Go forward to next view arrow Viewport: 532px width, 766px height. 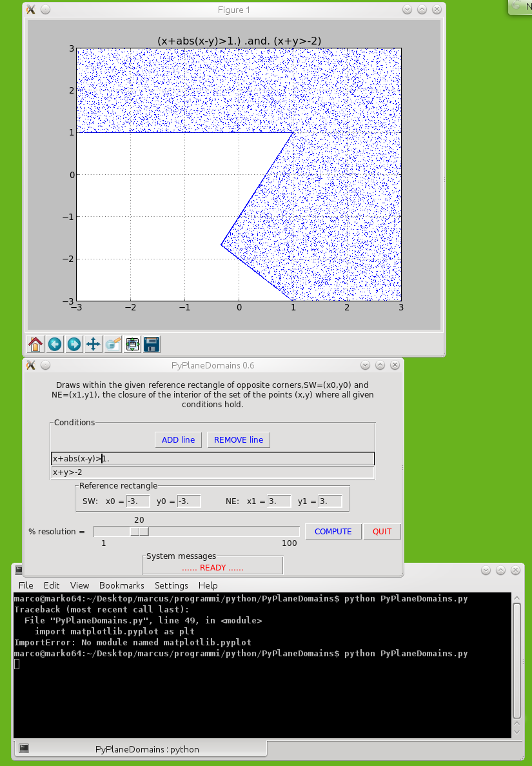pos(74,345)
